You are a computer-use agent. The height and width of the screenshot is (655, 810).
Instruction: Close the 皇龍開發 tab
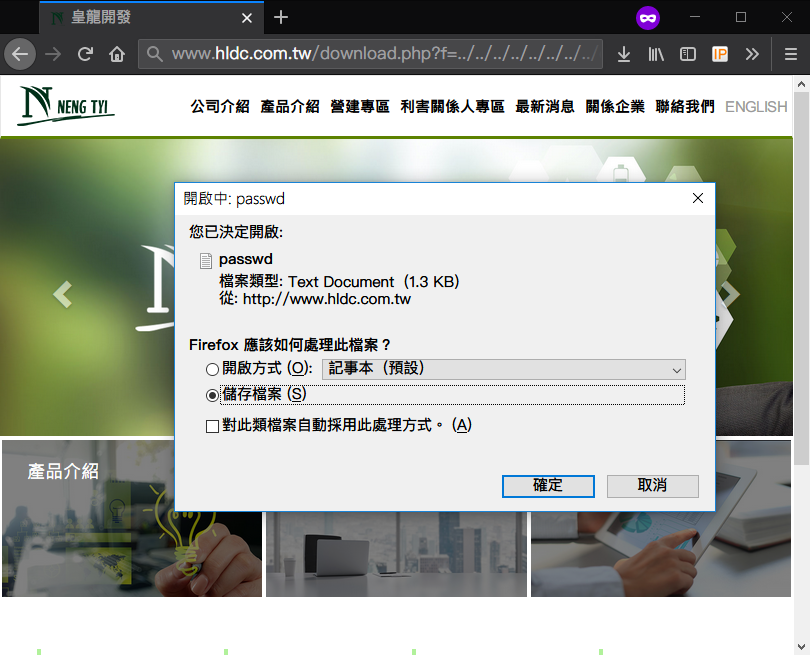tap(247, 18)
